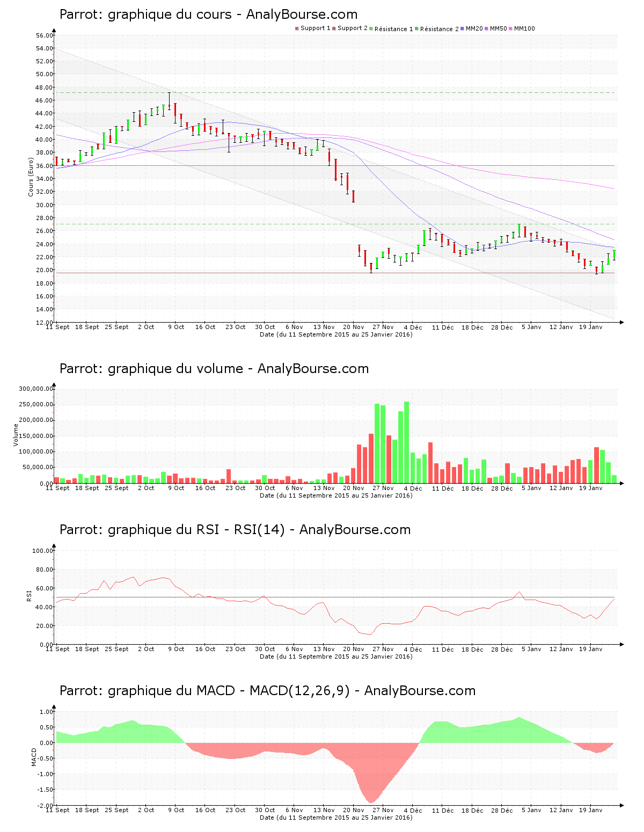Click the Support 1 red legend swatch
This screenshot has width=644, height=832.
[x=297, y=28]
